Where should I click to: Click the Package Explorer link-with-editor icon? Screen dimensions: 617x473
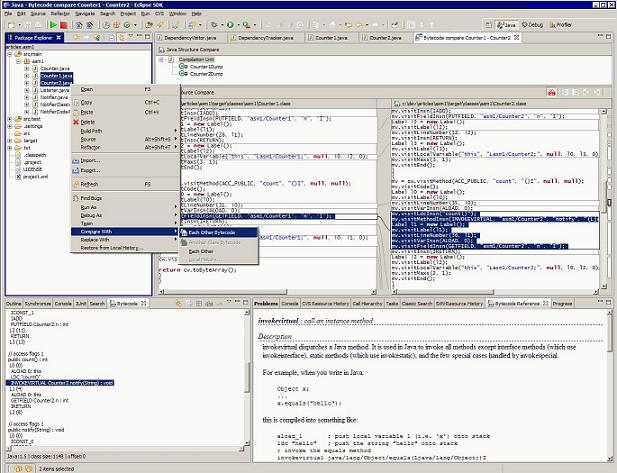(x=122, y=37)
